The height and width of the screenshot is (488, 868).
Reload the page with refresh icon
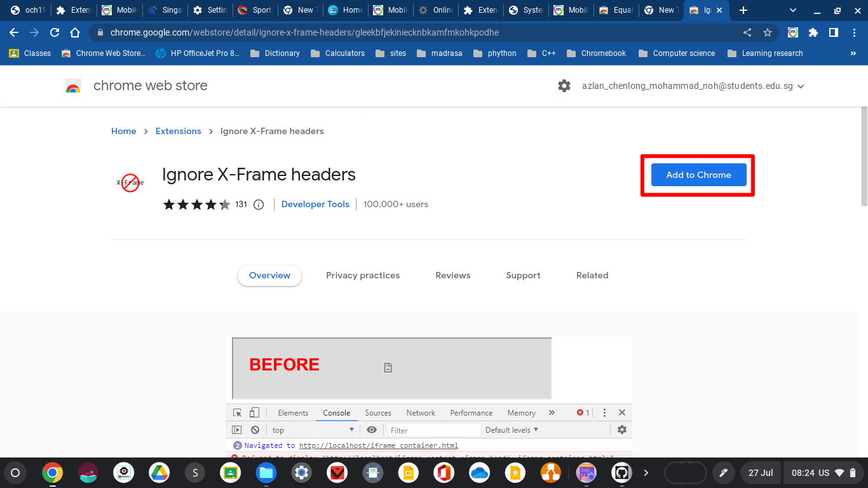pyautogui.click(x=55, y=32)
